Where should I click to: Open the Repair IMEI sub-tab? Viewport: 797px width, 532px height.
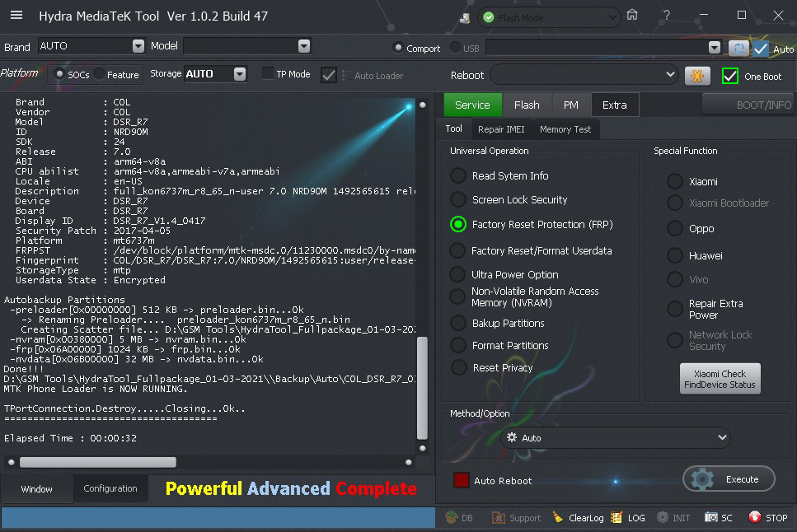click(501, 129)
